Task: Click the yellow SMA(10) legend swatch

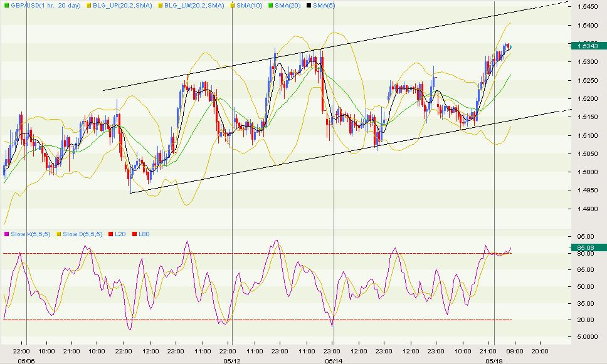Action: coord(232,6)
